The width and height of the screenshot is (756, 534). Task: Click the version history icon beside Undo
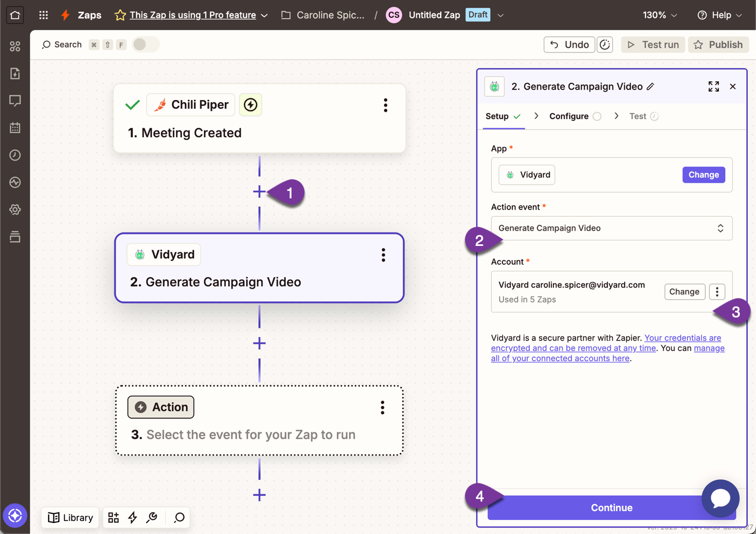coord(605,45)
